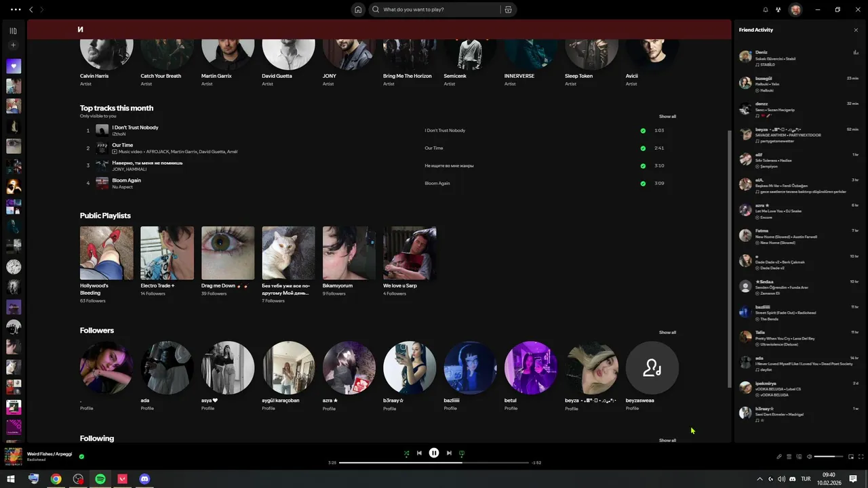Show all followers
Screen dimensions: 868x488
[667, 332]
